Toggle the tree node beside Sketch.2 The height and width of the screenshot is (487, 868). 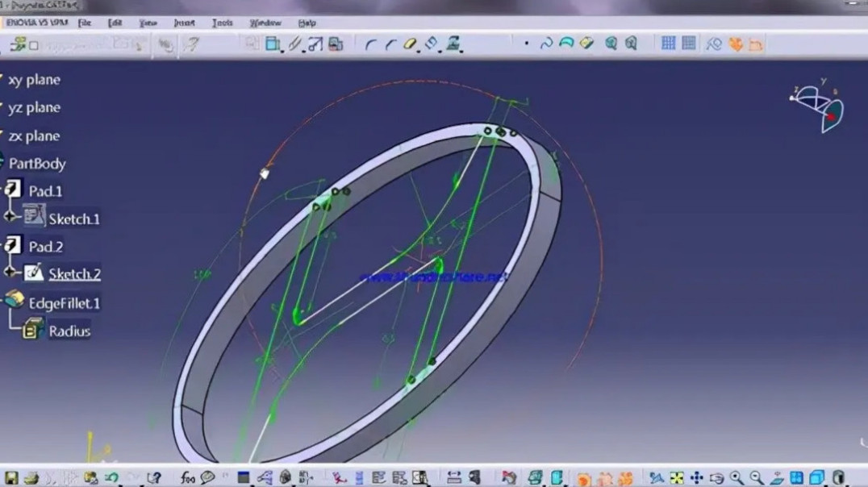pos(10,271)
